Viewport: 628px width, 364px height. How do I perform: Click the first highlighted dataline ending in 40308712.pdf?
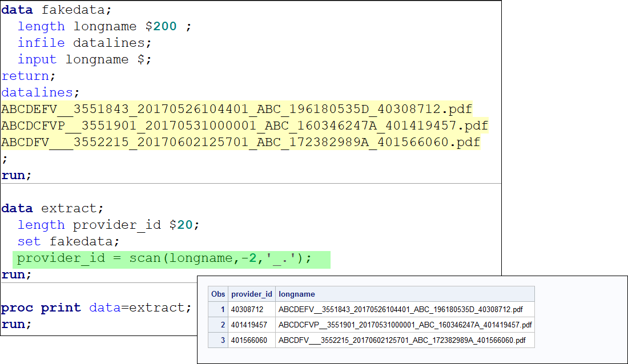pos(237,109)
